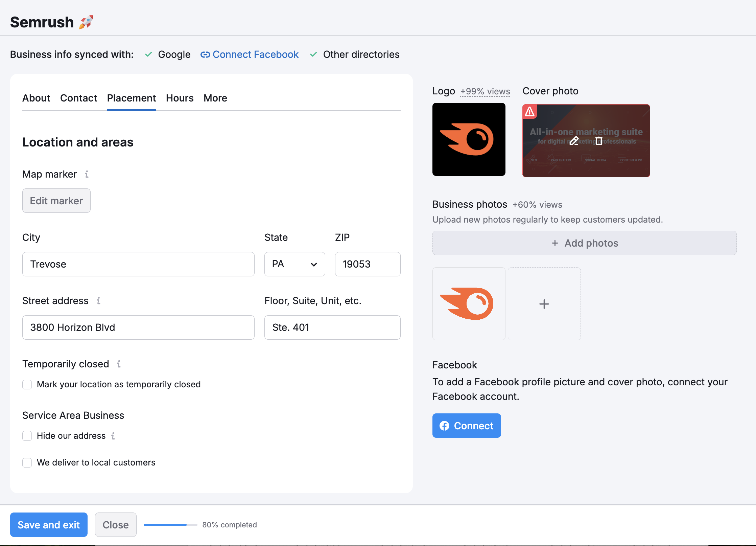
Task: Click the Connect Facebook link
Action: coord(250,54)
